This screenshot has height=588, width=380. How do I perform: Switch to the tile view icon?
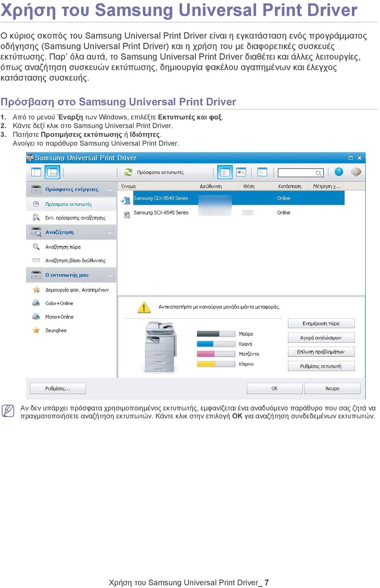(241, 172)
